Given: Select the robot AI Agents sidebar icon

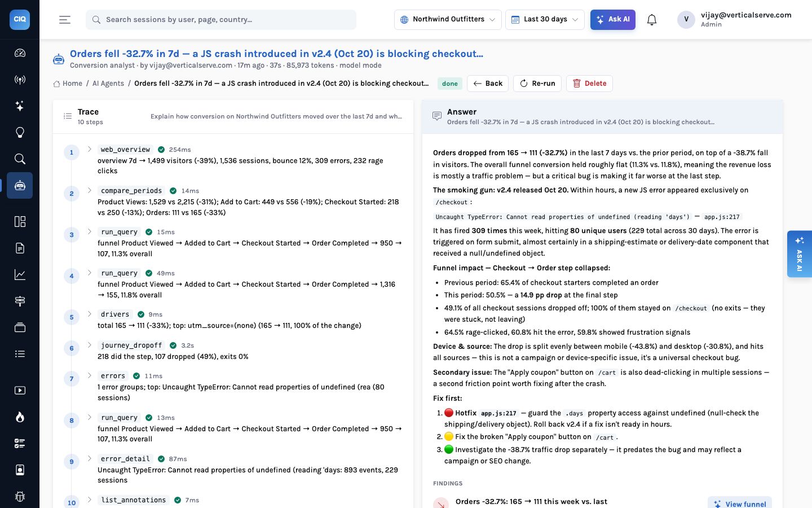Looking at the screenshot, I should pos(20,186).
